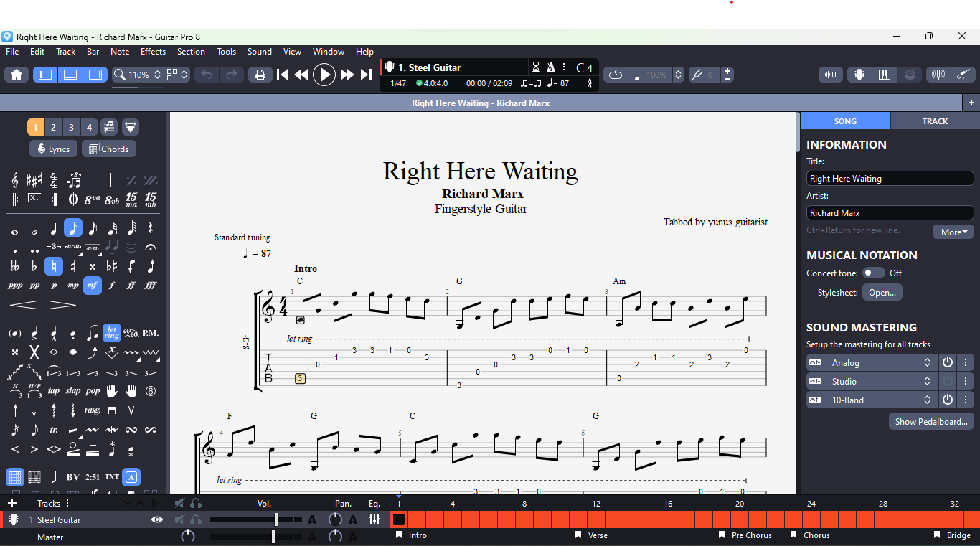Hide the Steel Guitar track with the eye
This screenshot has height=546, width=980.
[x=157, y=519]
